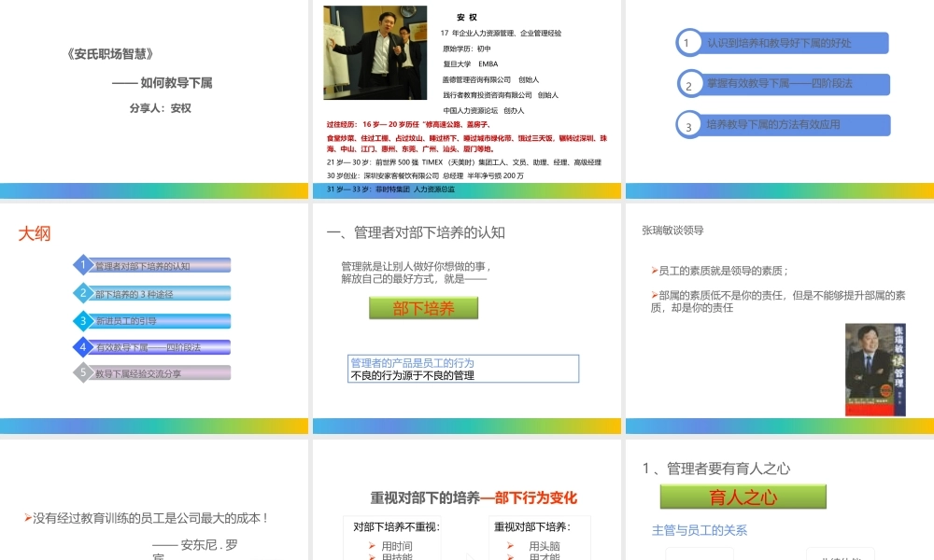Click the line 31岁—33岁 菲时特集团 人力资源总监

(x=390, y=189)
